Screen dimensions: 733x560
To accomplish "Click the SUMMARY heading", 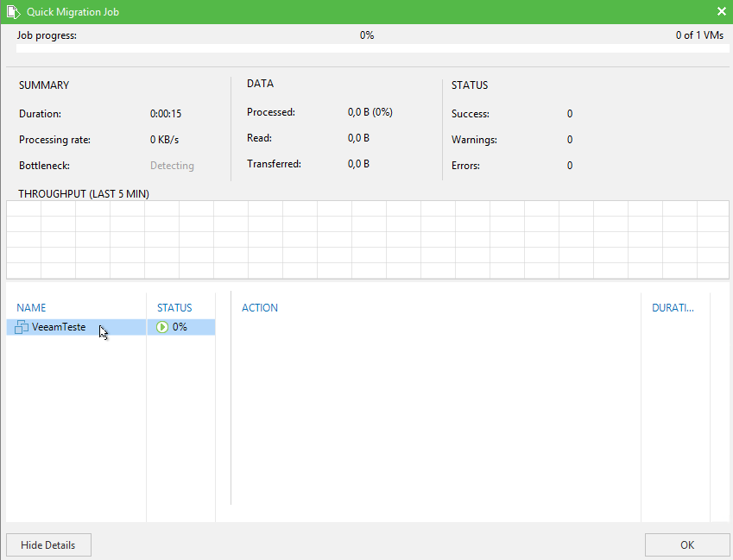I will coord(44,85).
